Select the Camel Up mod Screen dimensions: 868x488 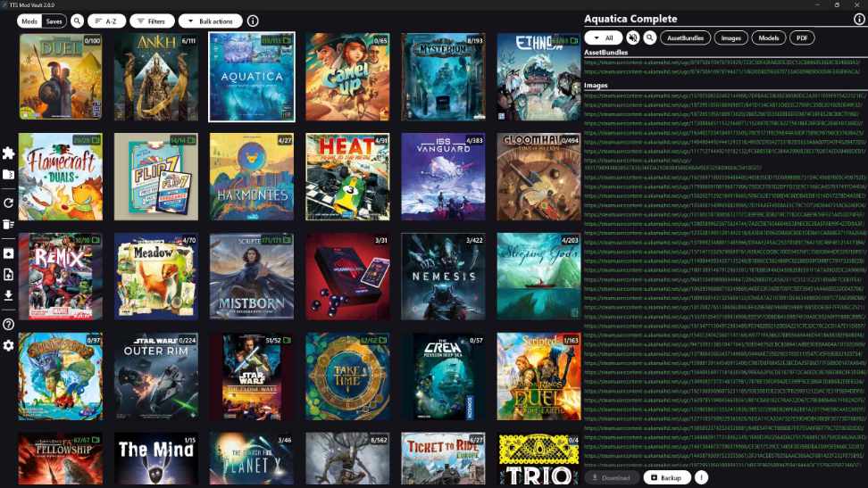(347, 77)
